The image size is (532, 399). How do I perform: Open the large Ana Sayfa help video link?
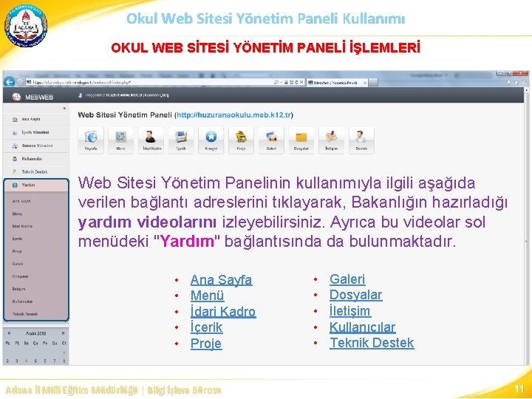click(x=221, y=280)
